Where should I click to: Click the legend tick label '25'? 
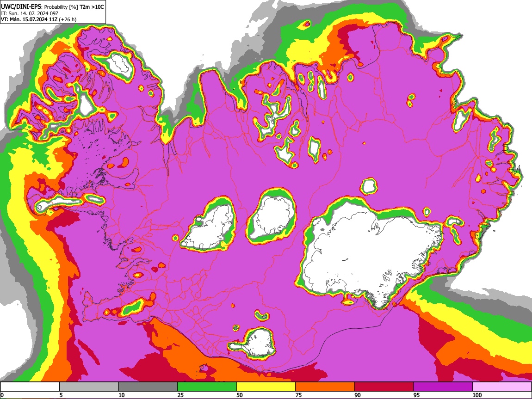click(180, 395)
